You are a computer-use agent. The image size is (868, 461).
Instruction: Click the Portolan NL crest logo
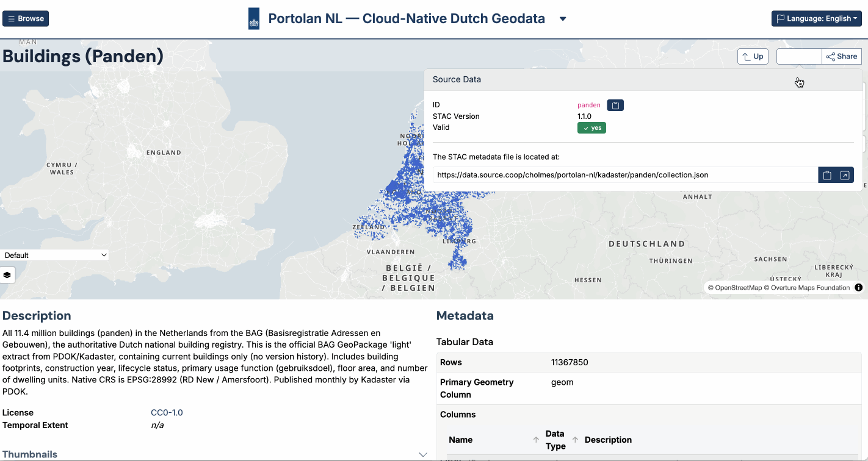click(x=254, y=19)
